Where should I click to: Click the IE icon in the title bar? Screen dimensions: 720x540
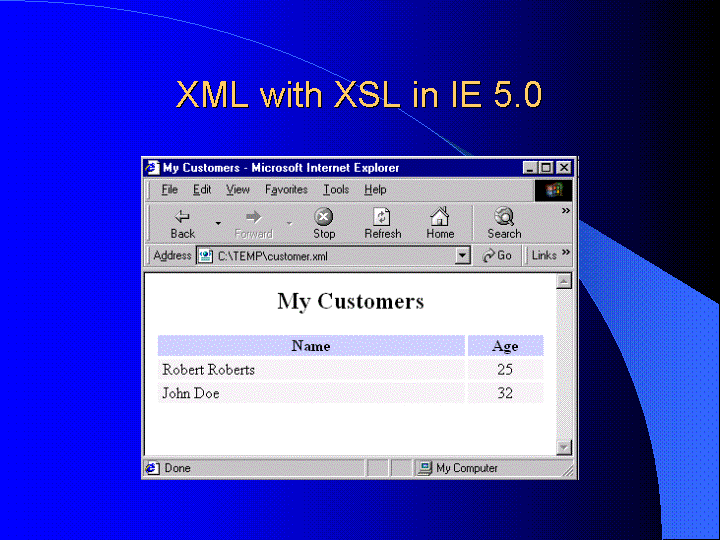[152, 168]
